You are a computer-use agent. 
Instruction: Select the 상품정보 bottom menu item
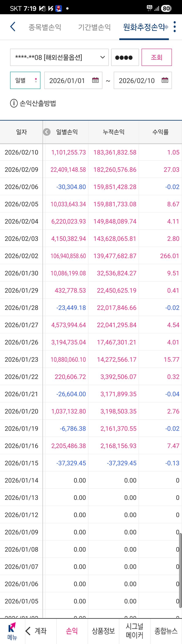pos(103,631)
